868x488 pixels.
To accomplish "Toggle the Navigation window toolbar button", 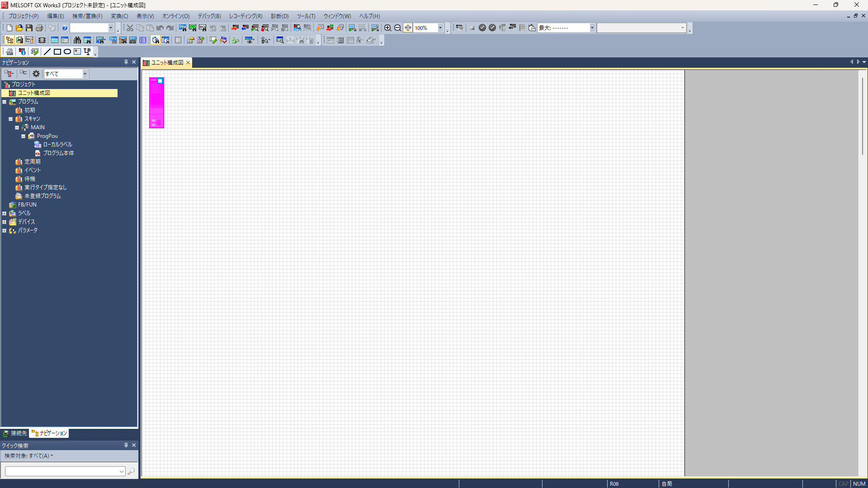I will [x=9, y=40].
